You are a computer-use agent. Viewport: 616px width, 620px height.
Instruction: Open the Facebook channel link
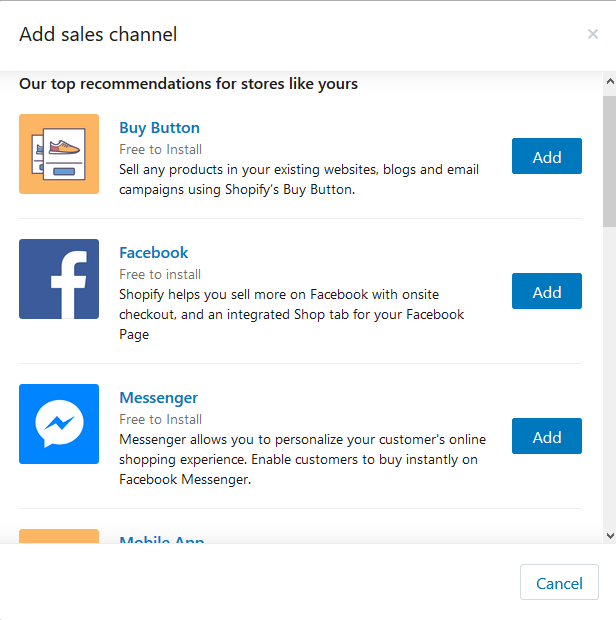153,253
